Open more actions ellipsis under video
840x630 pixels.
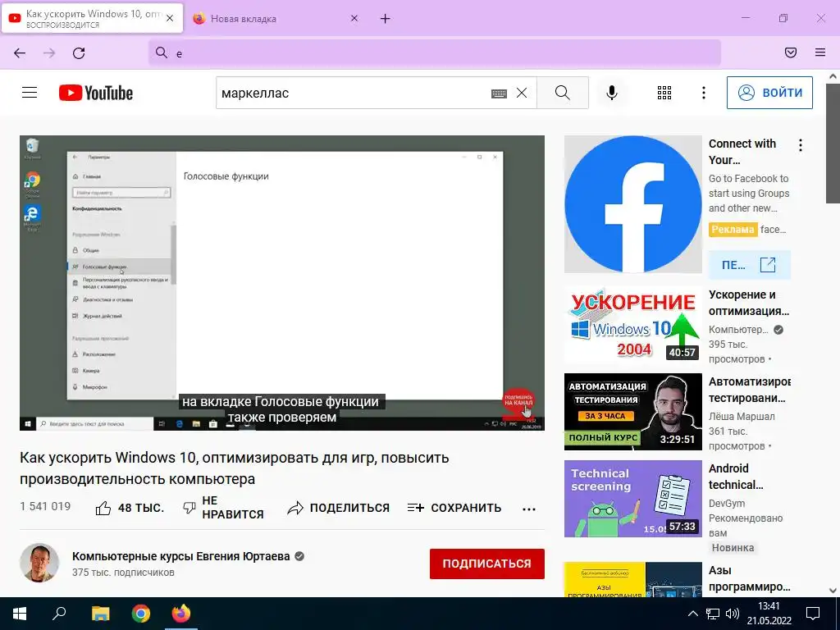(529, 509)
